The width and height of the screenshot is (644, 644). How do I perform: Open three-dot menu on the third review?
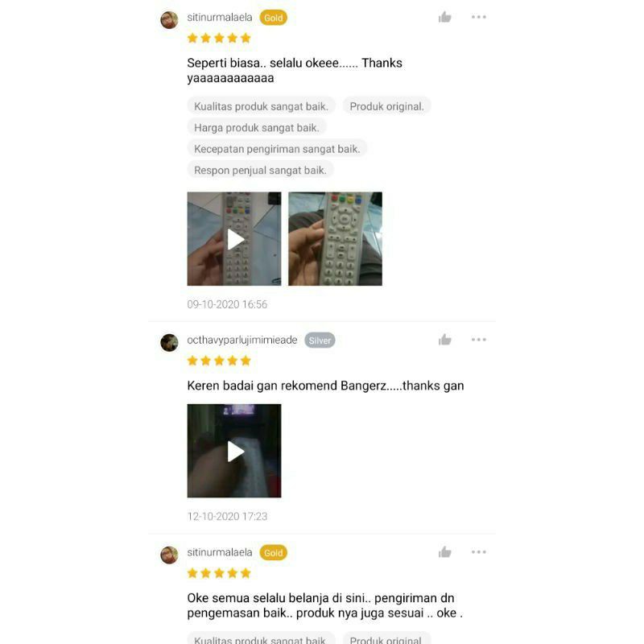pos(478,552)
